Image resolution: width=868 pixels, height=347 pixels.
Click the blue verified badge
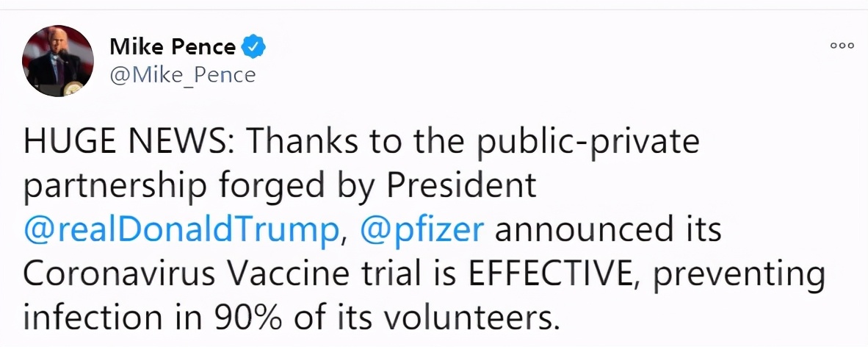coord(254,49)
